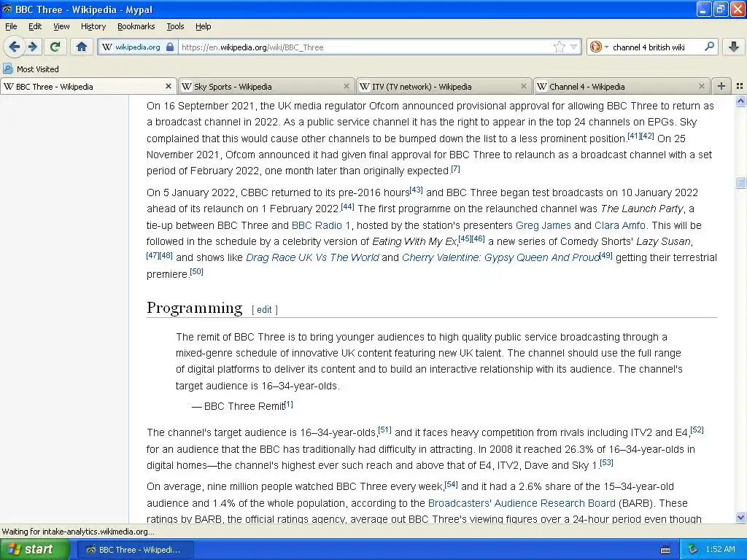Show the all tabs list button

[740, 86]
